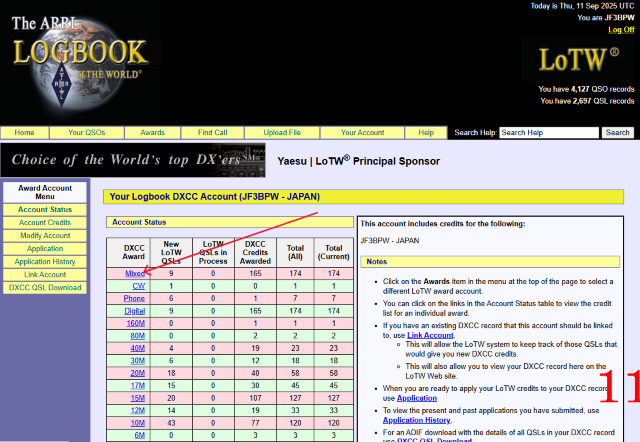Screen dimensions: 640x442
Task: Open Your Account menu item
Action: [x=362, y=132]
